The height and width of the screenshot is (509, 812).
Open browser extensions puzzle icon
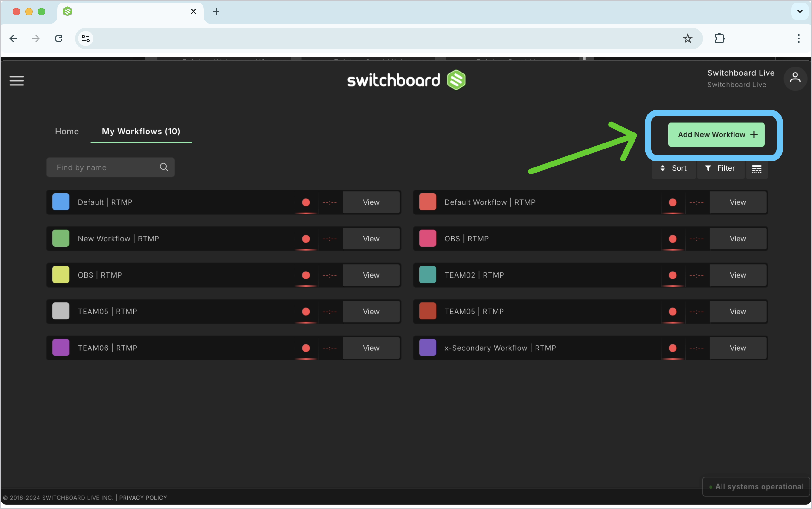coord(720,38)
